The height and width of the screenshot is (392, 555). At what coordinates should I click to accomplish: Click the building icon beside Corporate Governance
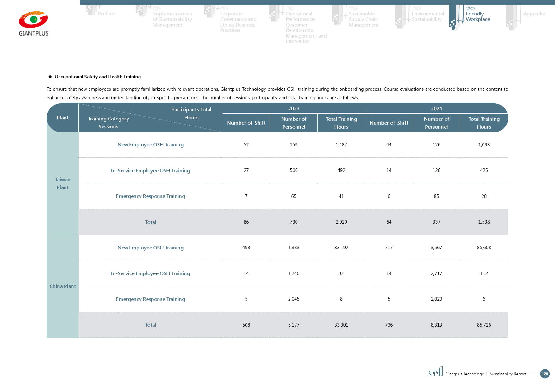tap(210, 11)
